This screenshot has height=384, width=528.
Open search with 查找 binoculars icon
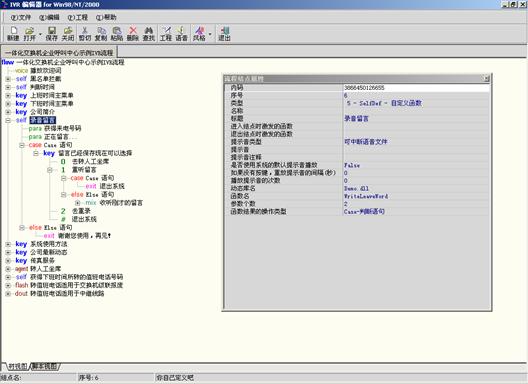(149, 34)
